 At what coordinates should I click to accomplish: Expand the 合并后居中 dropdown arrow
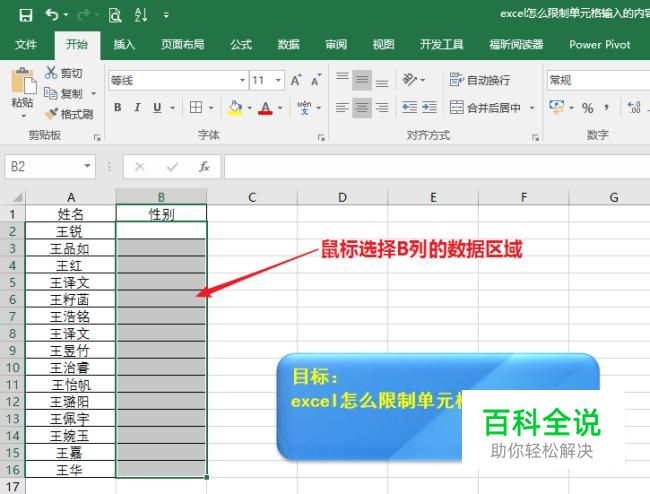click(532, 108)
